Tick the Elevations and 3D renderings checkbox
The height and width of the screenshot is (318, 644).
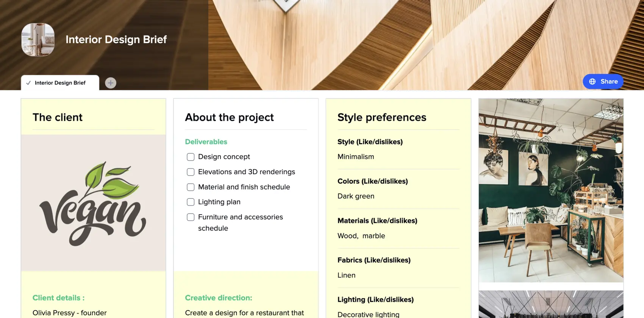click(191, 172)
